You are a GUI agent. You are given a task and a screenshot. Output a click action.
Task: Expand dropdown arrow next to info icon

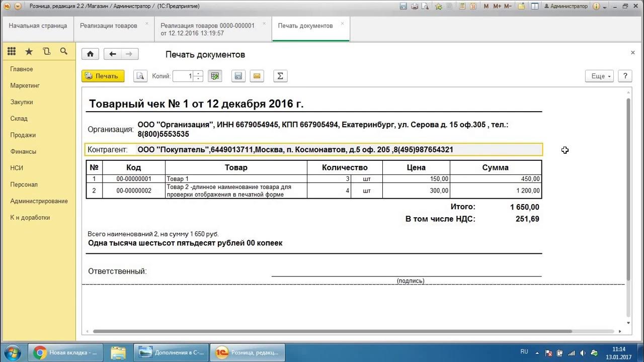604,7
